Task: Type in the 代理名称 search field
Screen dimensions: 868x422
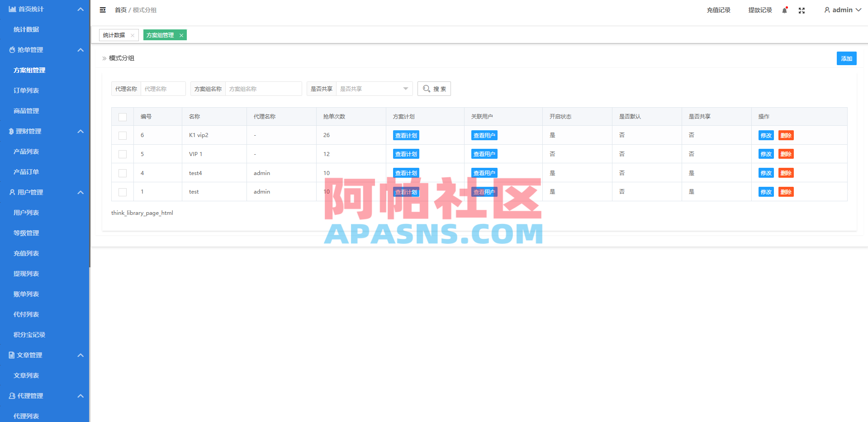Action: pos(163,89)
